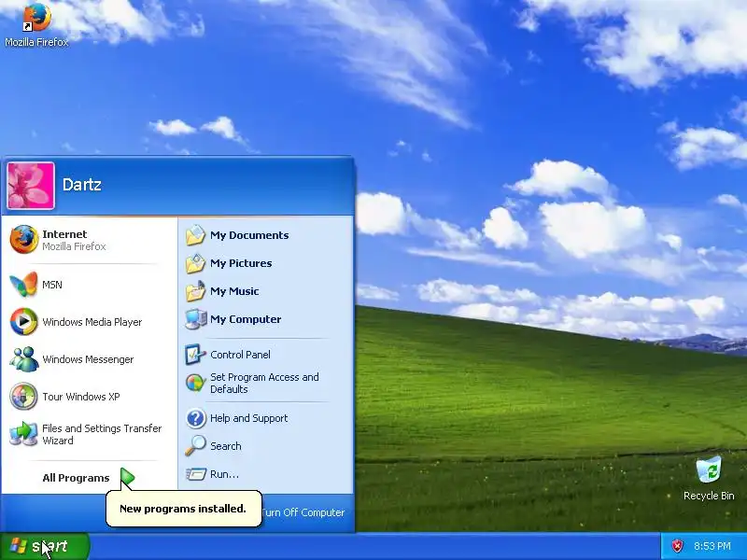747x560 pixels.
Task: Select Files and Settings Transfer Wizard label
Action: (102, 434)
